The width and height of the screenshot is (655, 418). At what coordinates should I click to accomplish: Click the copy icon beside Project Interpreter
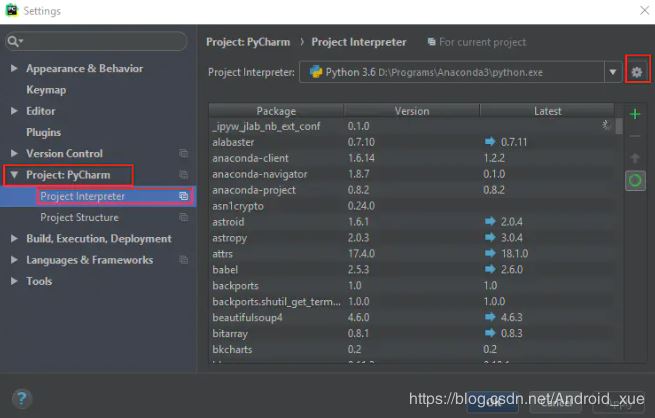[x=183, y=196]
